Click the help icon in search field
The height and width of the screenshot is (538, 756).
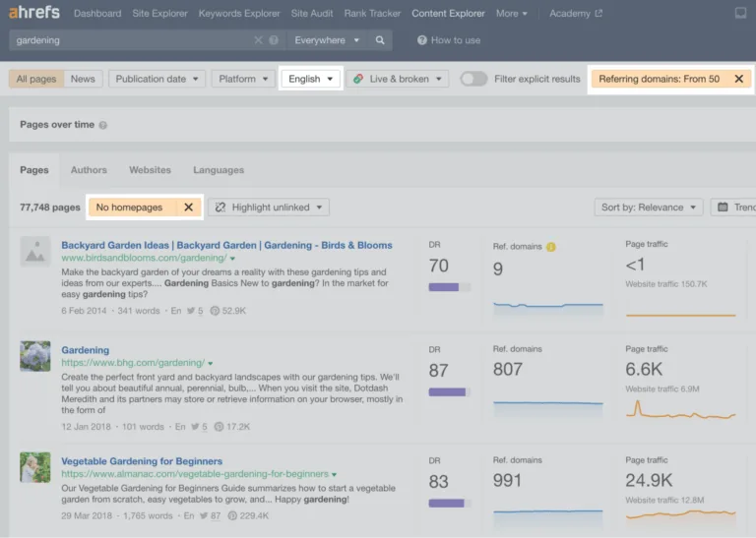(274, 40)
